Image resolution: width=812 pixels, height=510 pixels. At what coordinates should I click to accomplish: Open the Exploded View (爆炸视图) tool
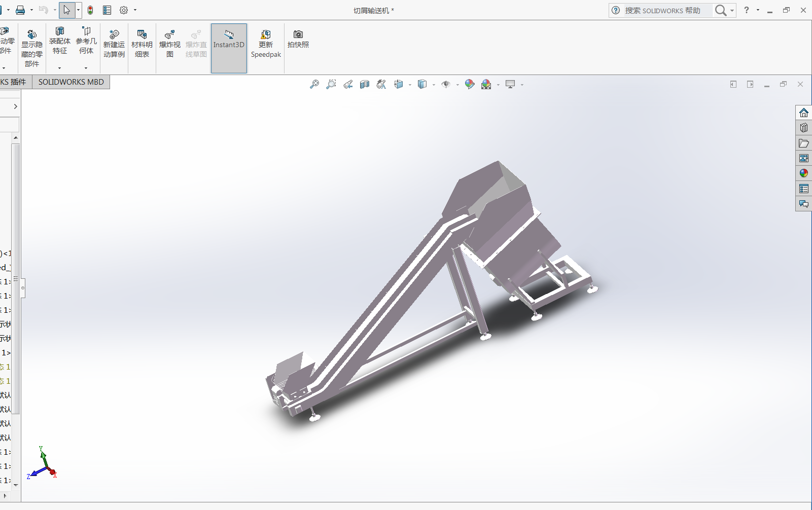tap(170, 44)
